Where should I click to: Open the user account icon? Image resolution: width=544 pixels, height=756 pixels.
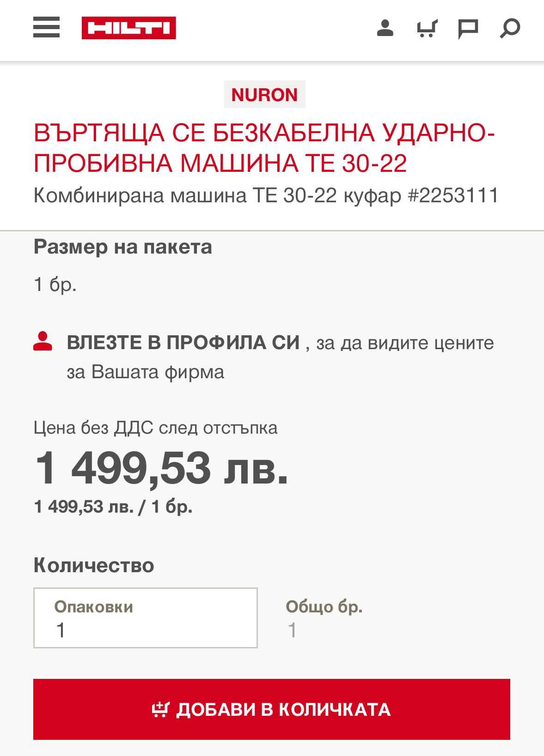click(385, 28)
